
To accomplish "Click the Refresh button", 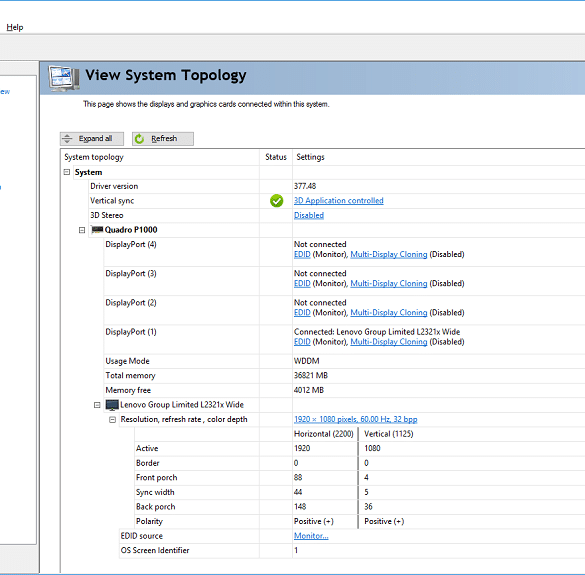I will 163,139.
